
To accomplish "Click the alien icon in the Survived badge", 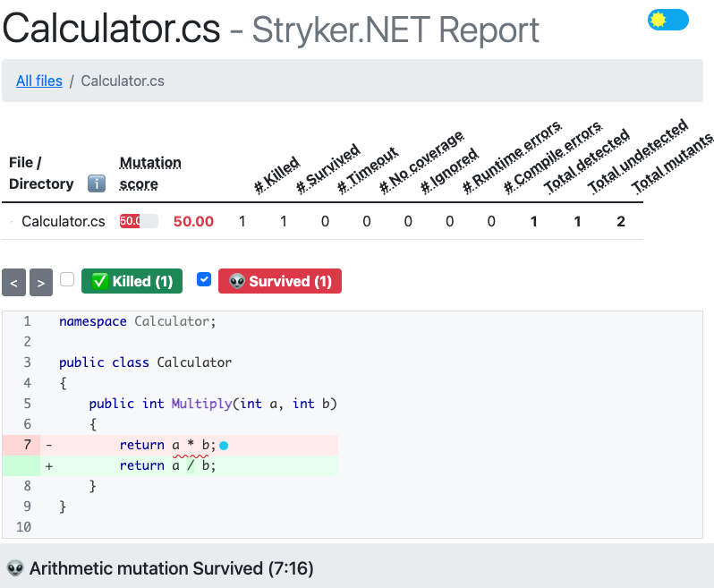I will 237,282.
